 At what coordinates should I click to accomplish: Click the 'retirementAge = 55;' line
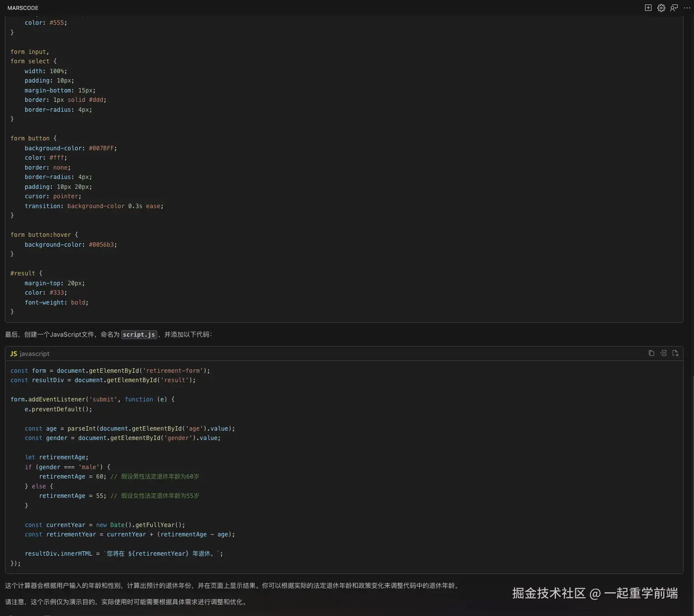coord(119,496)
